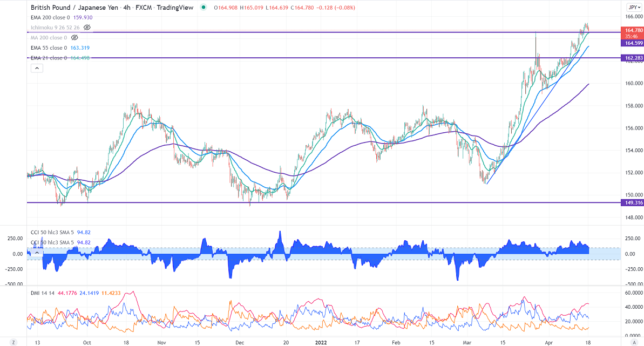
Task: Click the open value O164.908
Action: click(x=226, y=8)
